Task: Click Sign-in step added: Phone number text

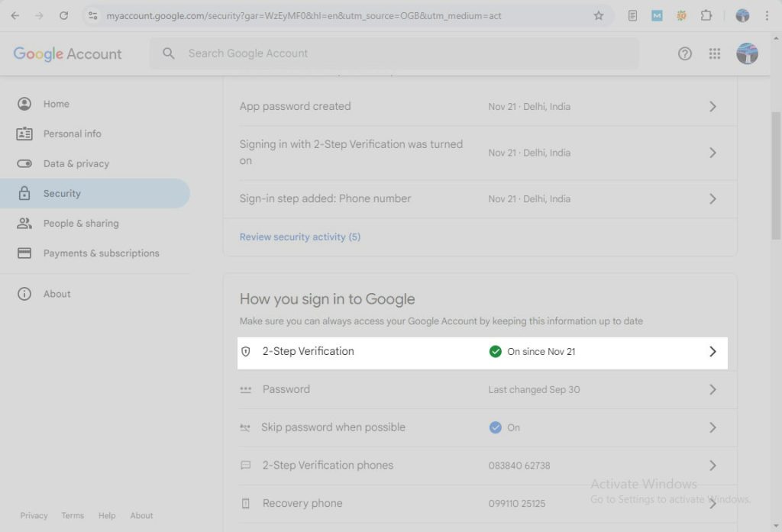Action: (x=325, y=198)
